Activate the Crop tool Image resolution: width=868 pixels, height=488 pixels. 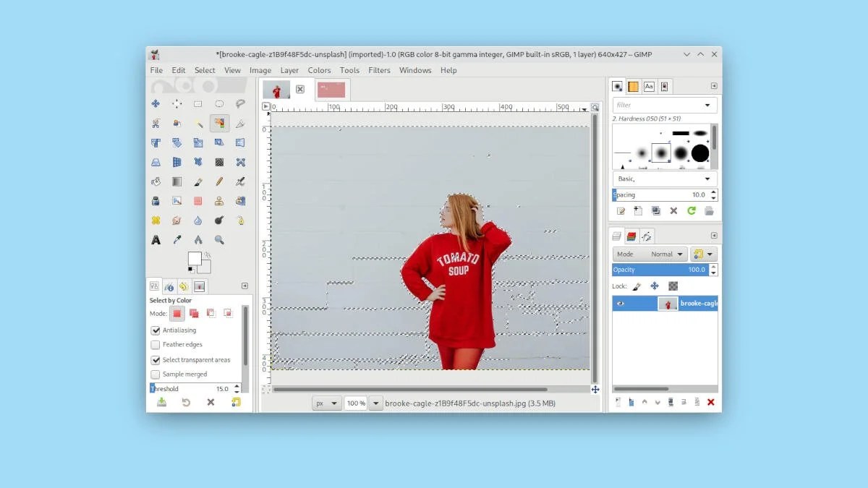pyautogui.click(x=156, y=142)
